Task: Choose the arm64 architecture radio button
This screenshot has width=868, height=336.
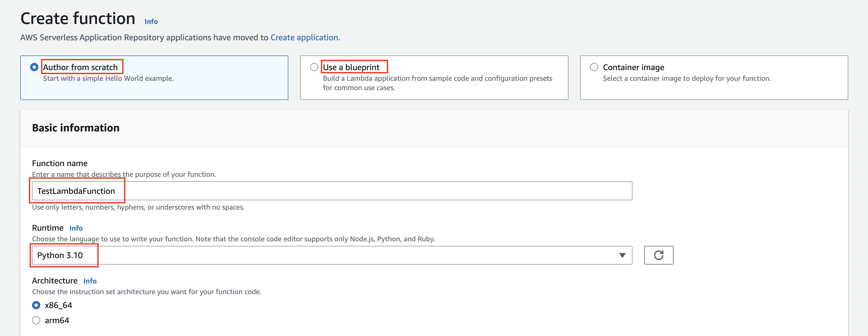Action: coord(36,320)
